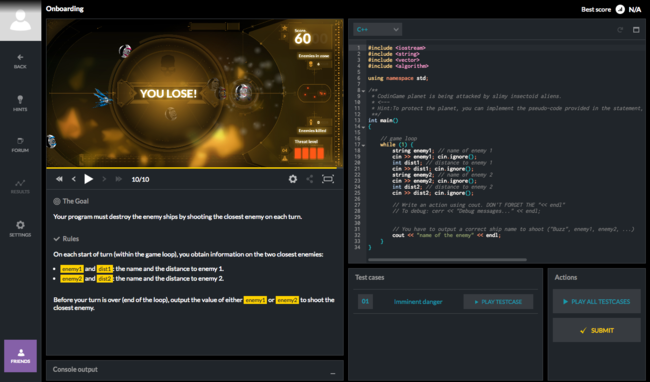Toggle fullscreen for the game viewer
The image size is (650, 382).
(328, 179)
